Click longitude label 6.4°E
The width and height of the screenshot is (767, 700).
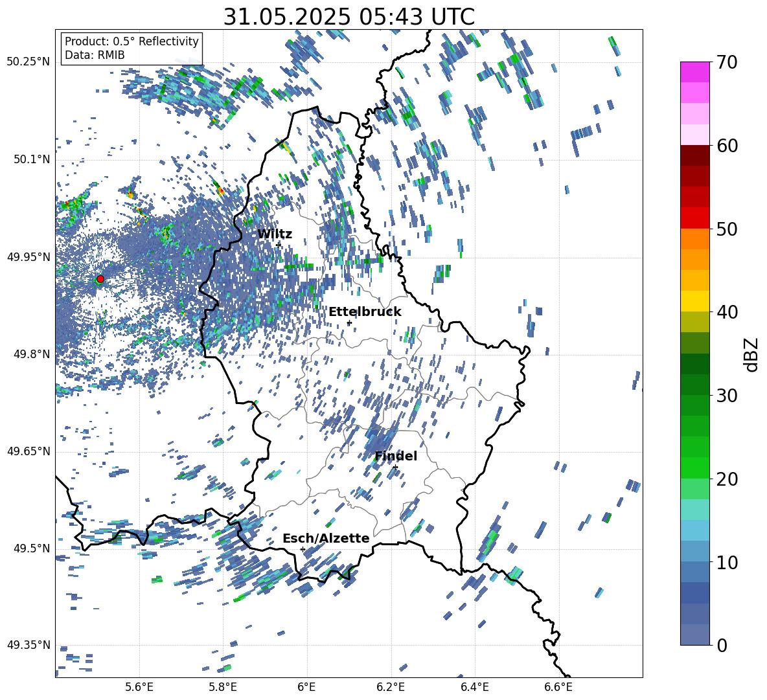(474, 687)
